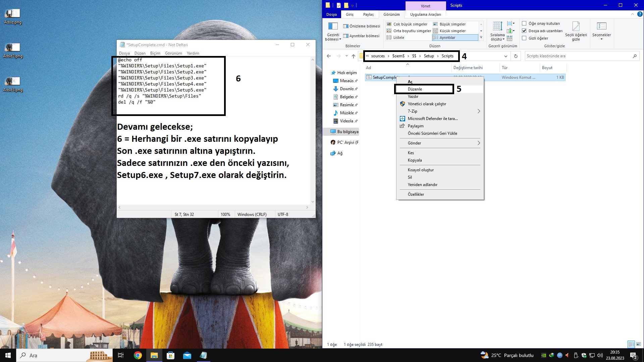This screenshot has height=362, width=644.
Task: Click the Notepad vertical scrollbar down arrow
Action: pos(313,202)
